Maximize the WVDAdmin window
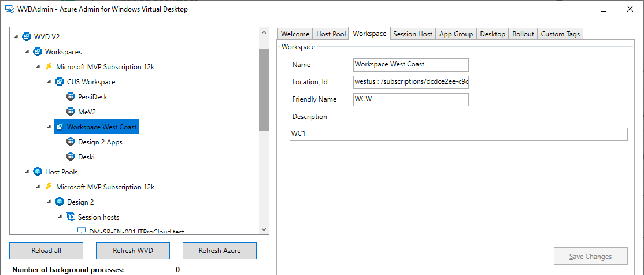 point(604,9)
